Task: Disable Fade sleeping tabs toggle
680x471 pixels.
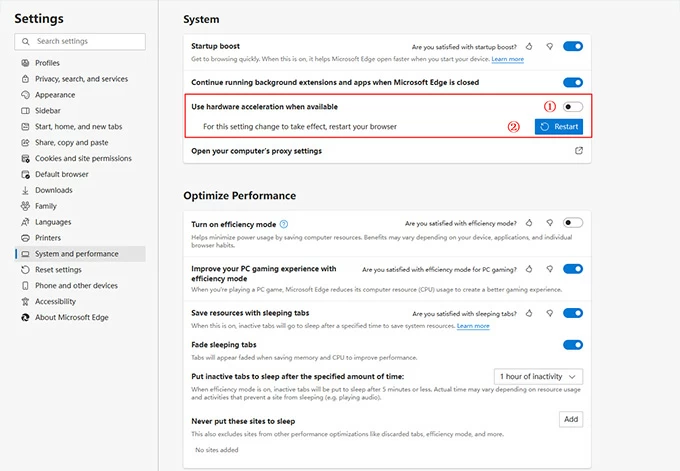Action: (572, 345)
